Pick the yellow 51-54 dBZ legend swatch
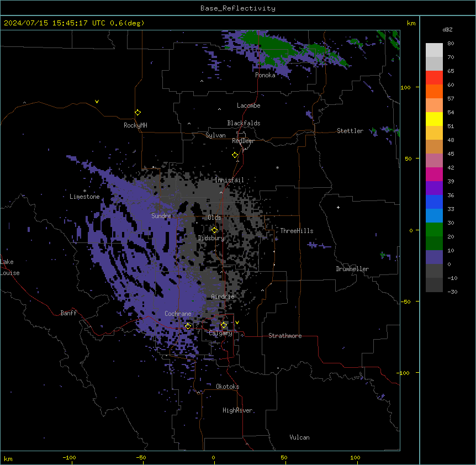 click(434, 119)
